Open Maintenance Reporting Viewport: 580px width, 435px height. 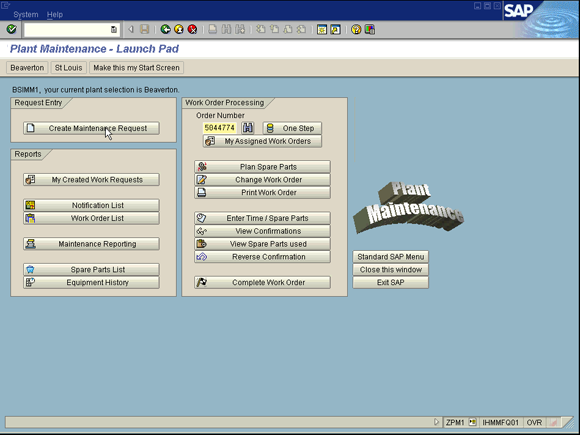coord(91,244)
